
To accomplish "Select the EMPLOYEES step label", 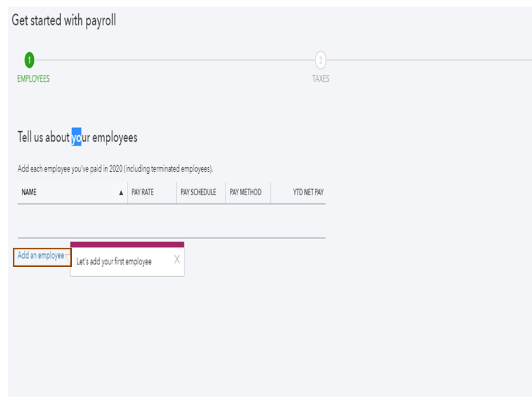I will pos(33,79).
